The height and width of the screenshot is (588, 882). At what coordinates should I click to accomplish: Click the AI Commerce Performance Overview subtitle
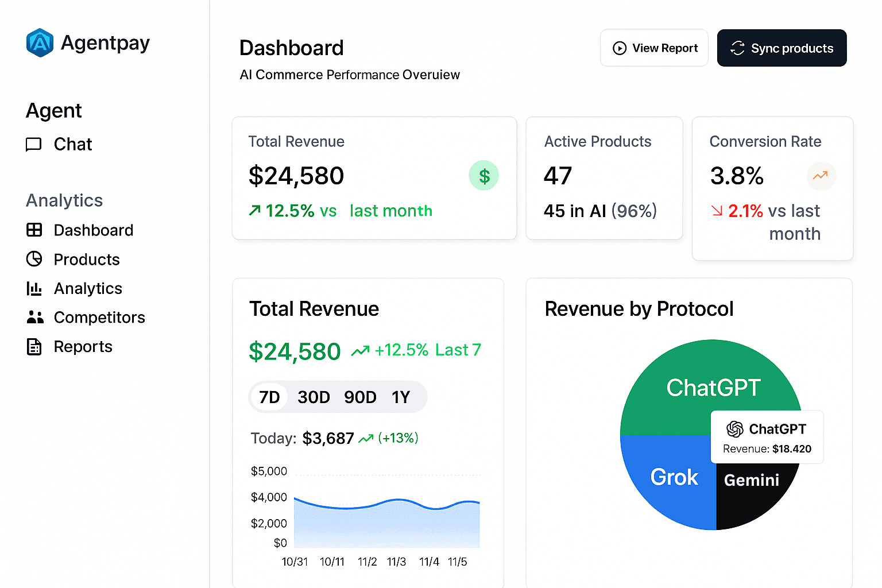pyautogui.click(x=350, y=75)
